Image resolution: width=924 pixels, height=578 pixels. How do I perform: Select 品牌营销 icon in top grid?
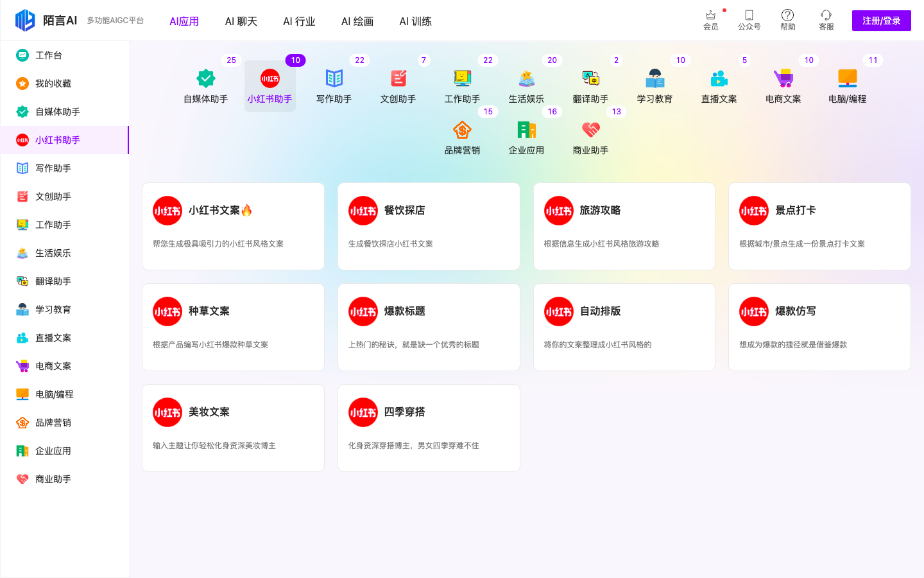463,130
